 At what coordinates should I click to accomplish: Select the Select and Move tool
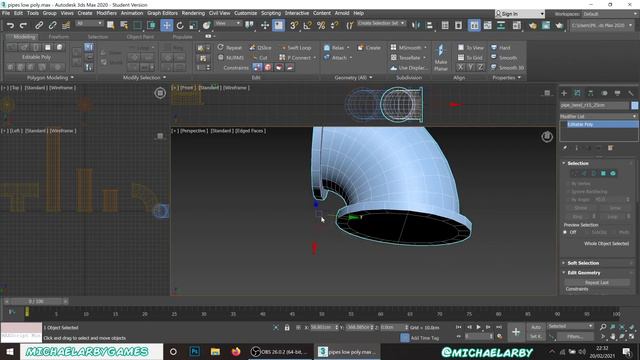(x=167, y=25)
